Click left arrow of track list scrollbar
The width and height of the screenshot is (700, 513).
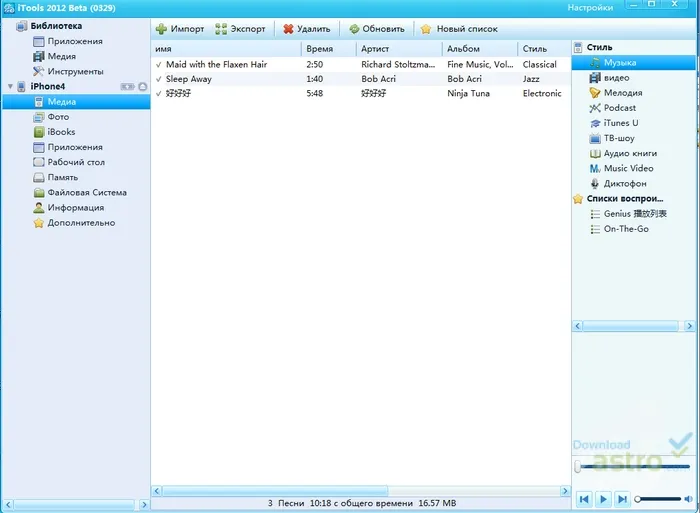[x=157, y=491]
